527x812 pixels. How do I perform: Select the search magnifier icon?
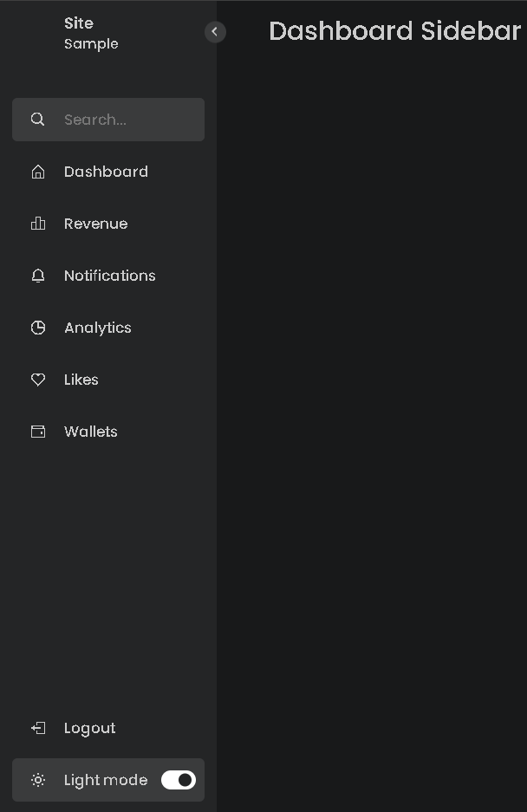pyautogui.click(x=37, y=119)
